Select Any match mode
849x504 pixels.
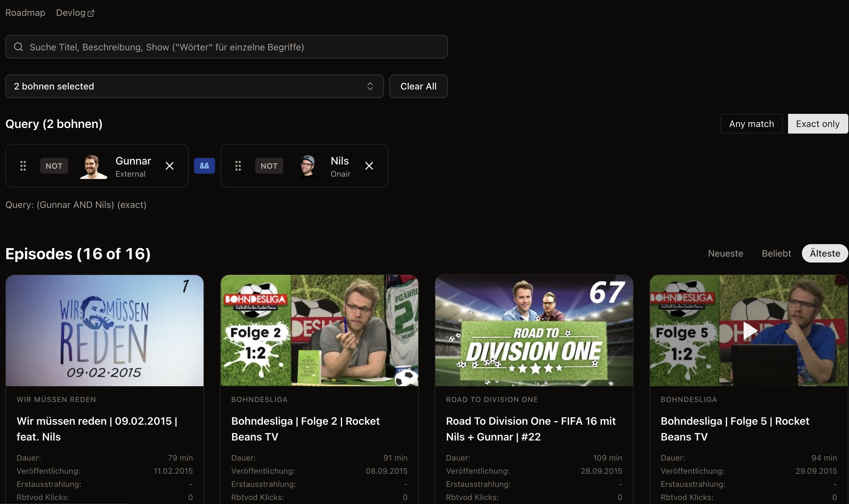pyautogui.click(x=751, y=124)
